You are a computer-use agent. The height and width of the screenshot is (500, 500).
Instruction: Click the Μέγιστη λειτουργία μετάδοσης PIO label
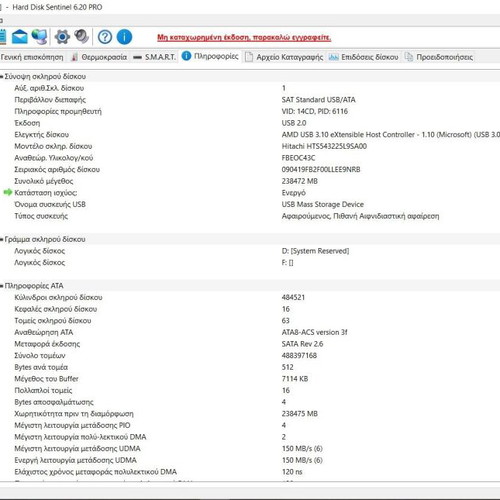click(x=72, y=425)
